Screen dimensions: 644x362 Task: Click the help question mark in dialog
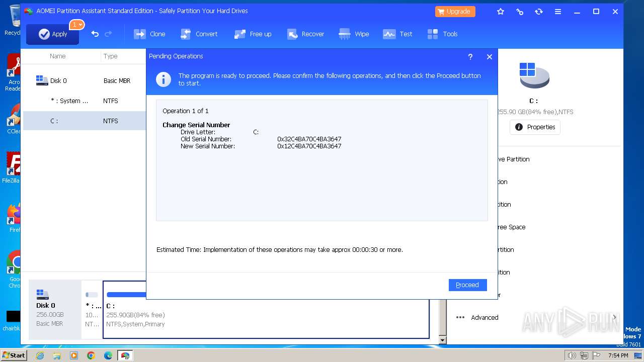click(x=470, y=57)
